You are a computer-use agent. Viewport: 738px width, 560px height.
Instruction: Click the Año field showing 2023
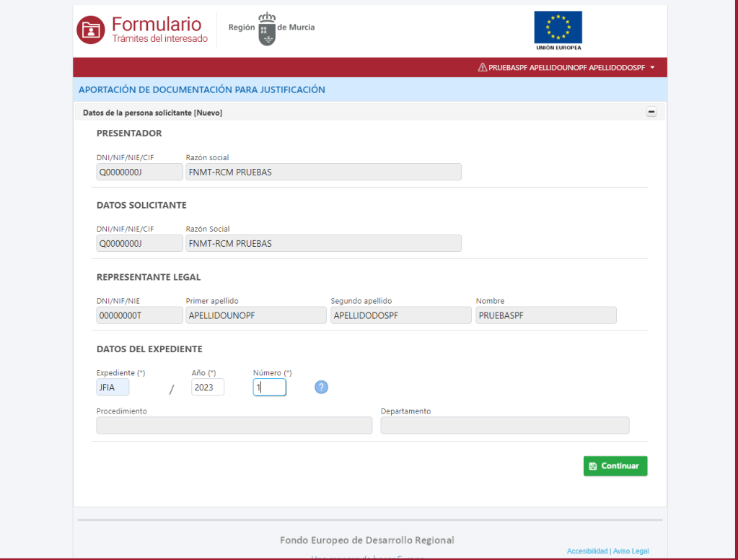tap(207, 388)
